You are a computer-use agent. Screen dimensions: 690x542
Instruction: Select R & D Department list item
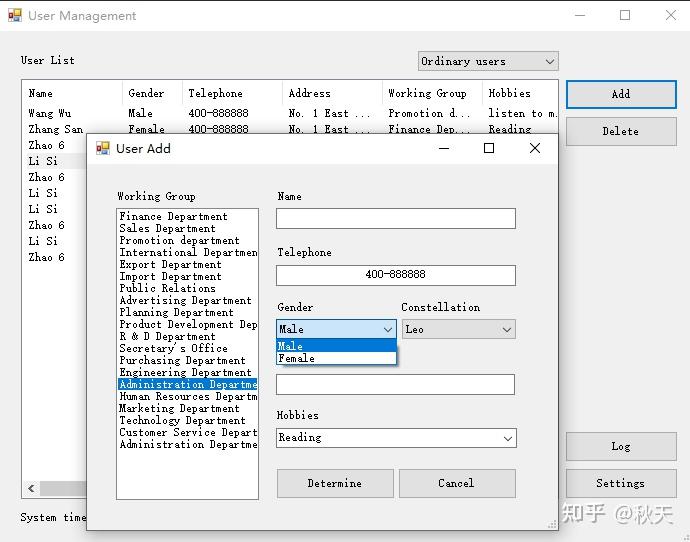(187, 337)
